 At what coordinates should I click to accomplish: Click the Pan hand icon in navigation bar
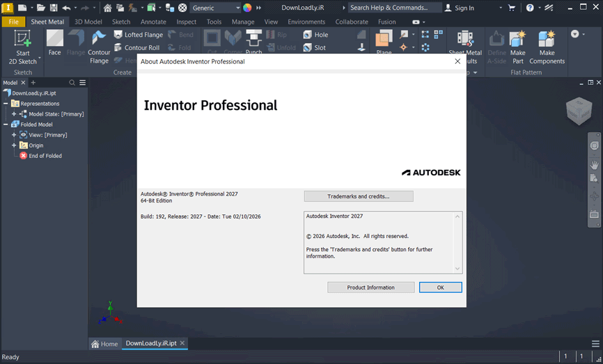click(594, 165)
